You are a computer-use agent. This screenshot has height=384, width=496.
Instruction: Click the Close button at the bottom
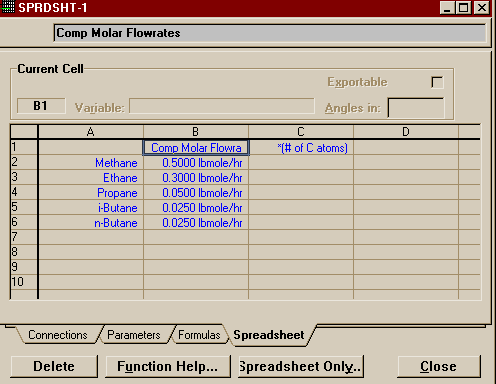[438, 366]
